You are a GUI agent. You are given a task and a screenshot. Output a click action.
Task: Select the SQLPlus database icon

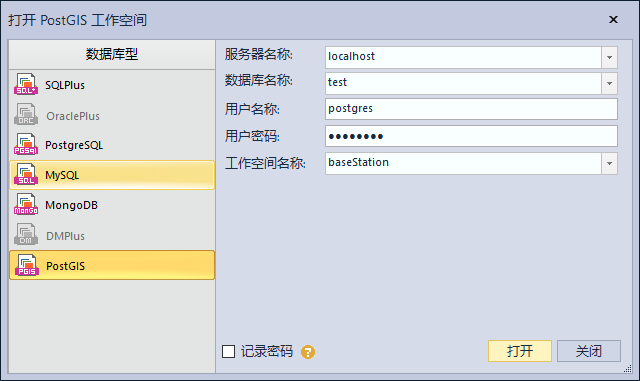point(26,84)
